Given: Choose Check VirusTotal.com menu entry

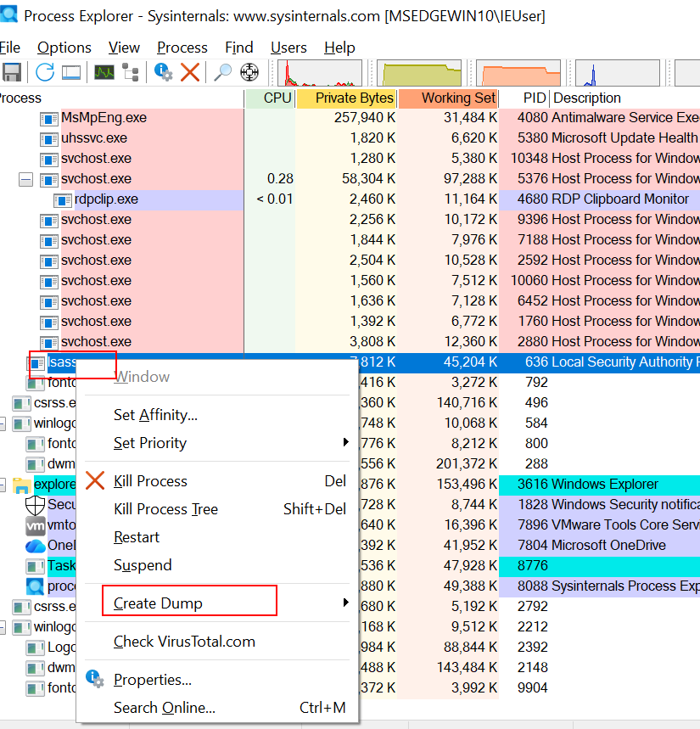Looking at the screenshot, I should [x=217, y=641].
